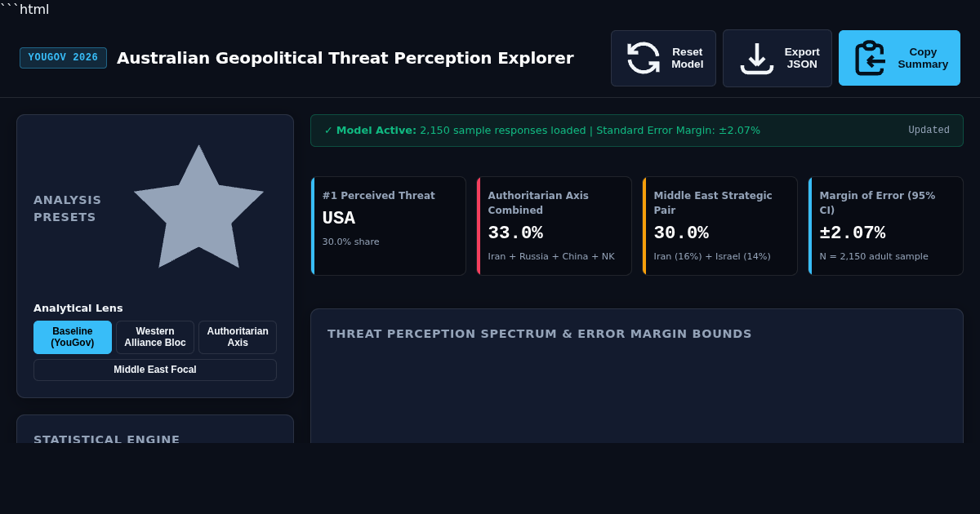Click the Reset Model refresh icon

coord(644,58)
